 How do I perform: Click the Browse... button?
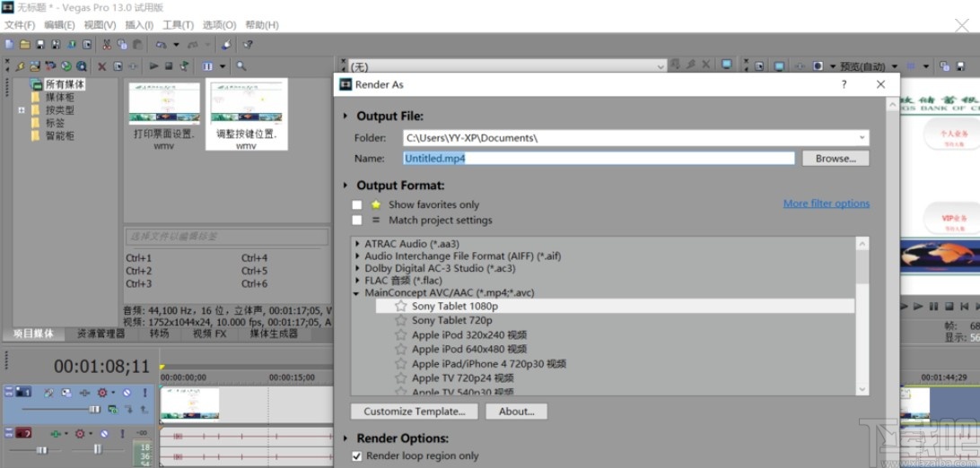(x=836, y=159)
